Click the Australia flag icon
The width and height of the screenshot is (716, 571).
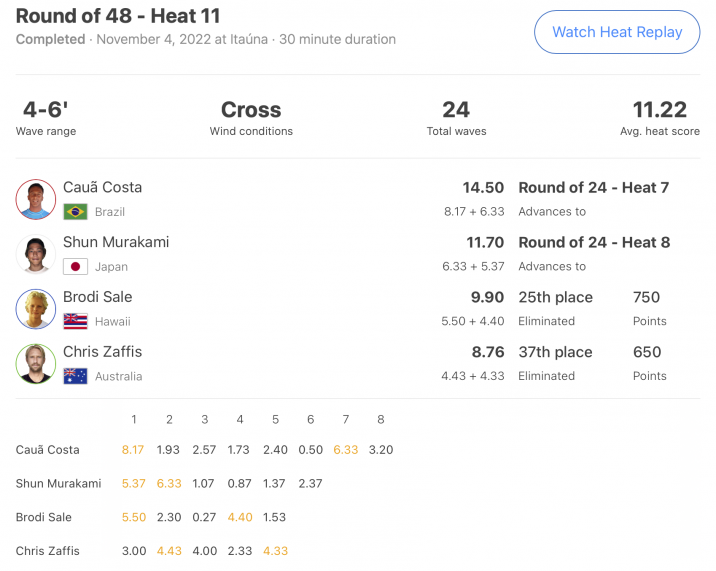(75, 376)
